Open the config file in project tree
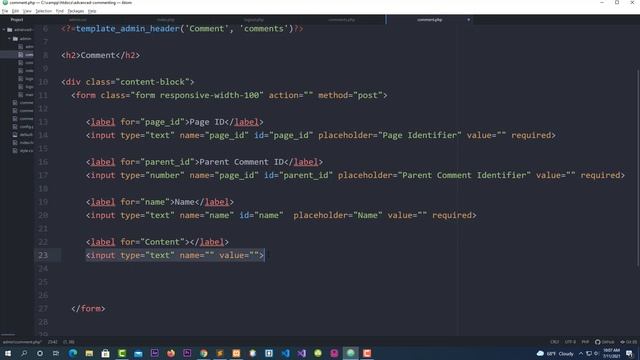 pos(23,127)
